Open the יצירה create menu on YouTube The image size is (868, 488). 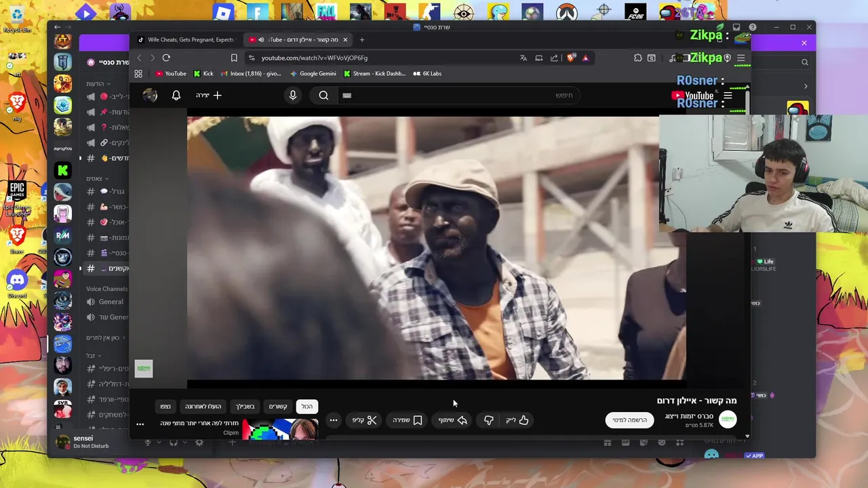(x=209, y=96)
